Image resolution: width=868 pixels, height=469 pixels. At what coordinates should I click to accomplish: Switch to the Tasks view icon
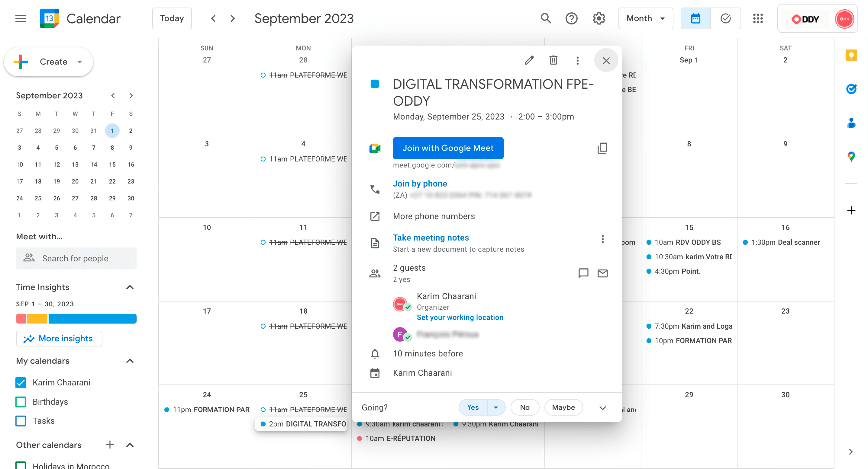click(725, 18)
